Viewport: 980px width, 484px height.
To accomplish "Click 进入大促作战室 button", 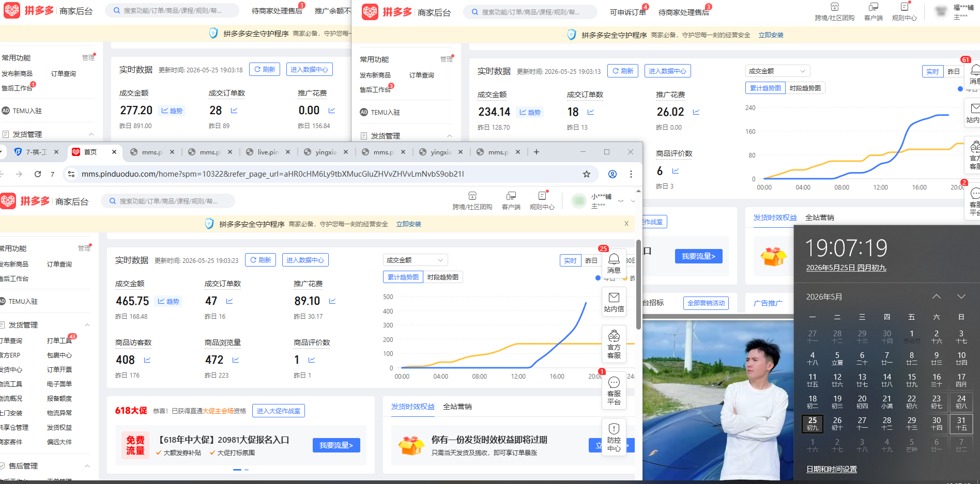I will coord(279,411).
